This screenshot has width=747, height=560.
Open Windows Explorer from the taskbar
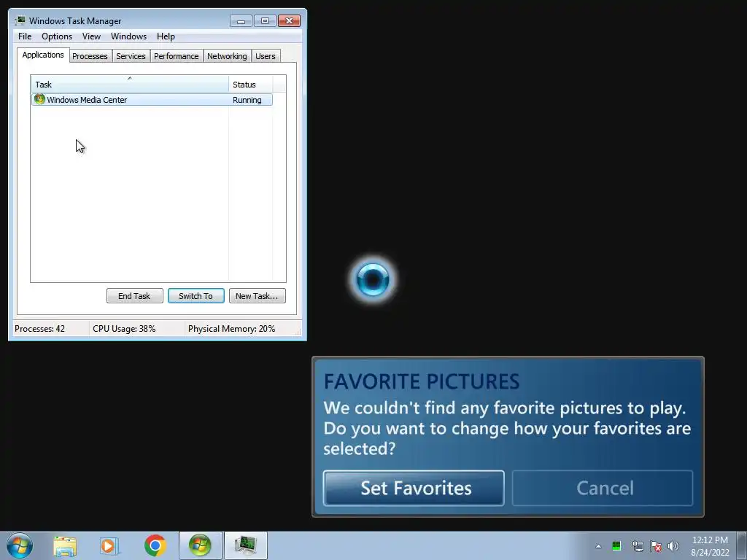[x=65, y=546]
